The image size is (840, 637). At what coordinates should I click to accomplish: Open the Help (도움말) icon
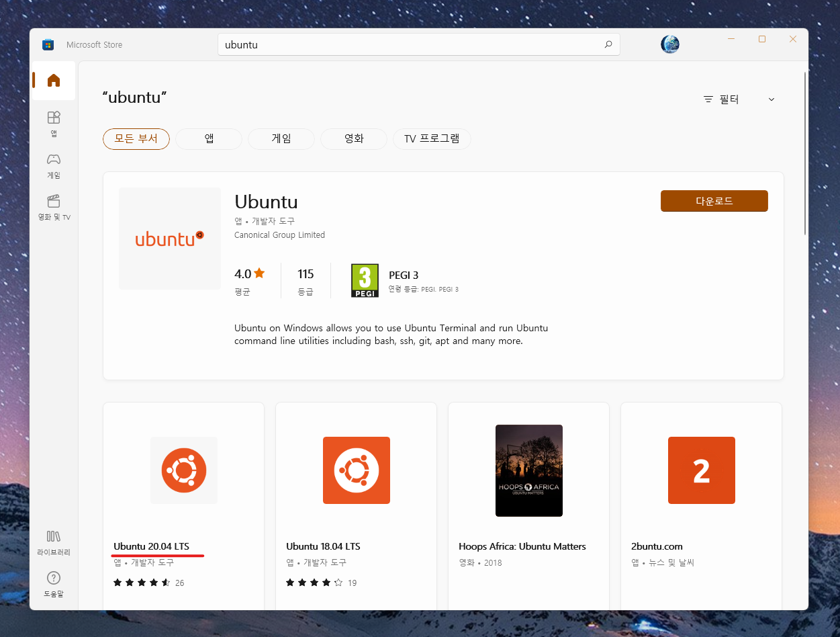pyautogui.click(x=54, y=585)
